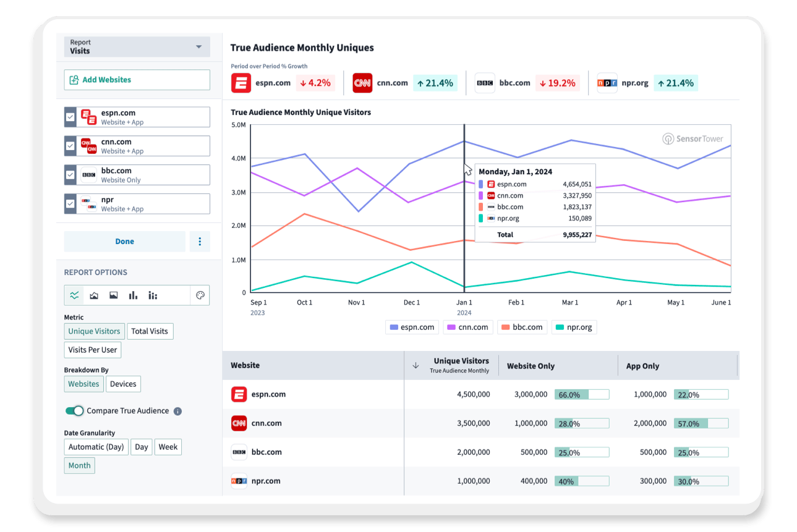Select the line chart visualization icon
Image resolution: width=797 pixels, height=532 pixels.
(74, 295)
